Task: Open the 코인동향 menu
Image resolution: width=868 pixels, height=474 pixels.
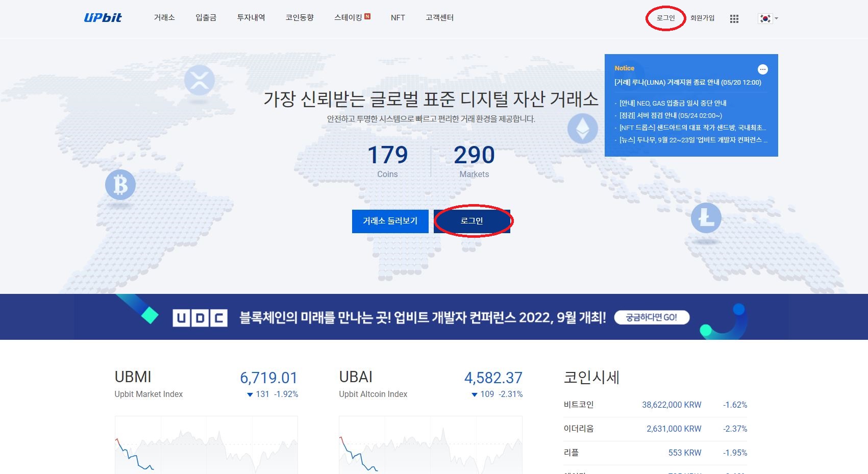Action: pos(300,18)
